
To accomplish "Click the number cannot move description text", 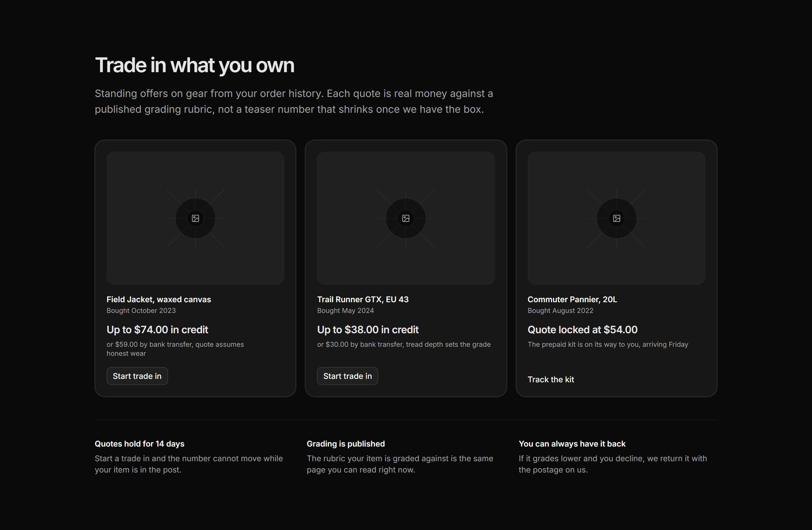I will (189, 464).
